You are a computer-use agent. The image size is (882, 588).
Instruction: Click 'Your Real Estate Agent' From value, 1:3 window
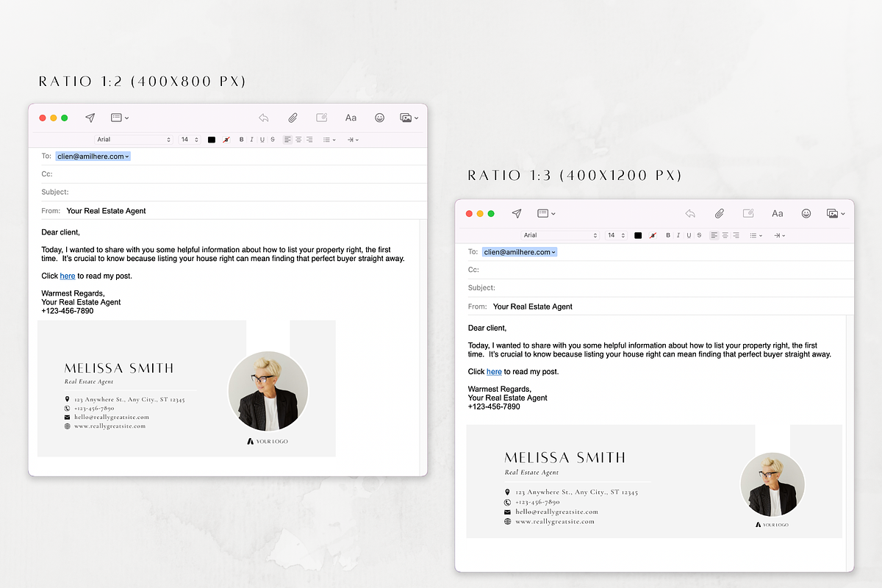pos(533,306)
